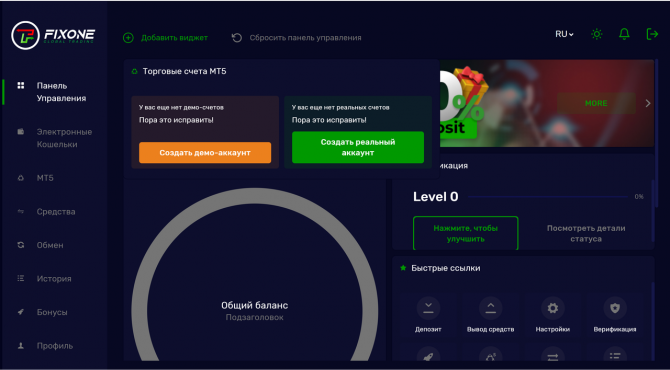The image size is (670, 370).
Task: Open the notifications bell icon
Action: tap(624, 34)
